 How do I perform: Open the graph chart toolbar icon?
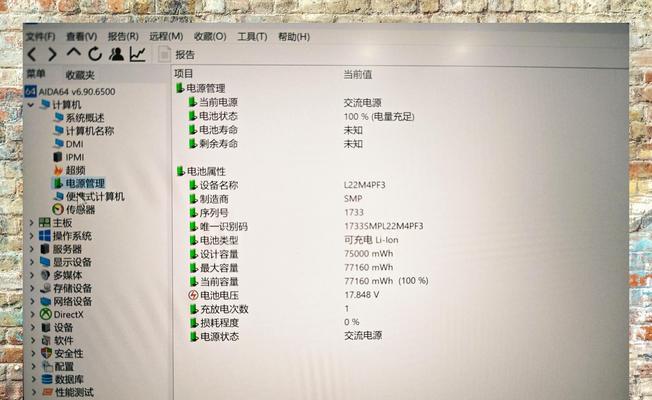click(x=138, y=54)
